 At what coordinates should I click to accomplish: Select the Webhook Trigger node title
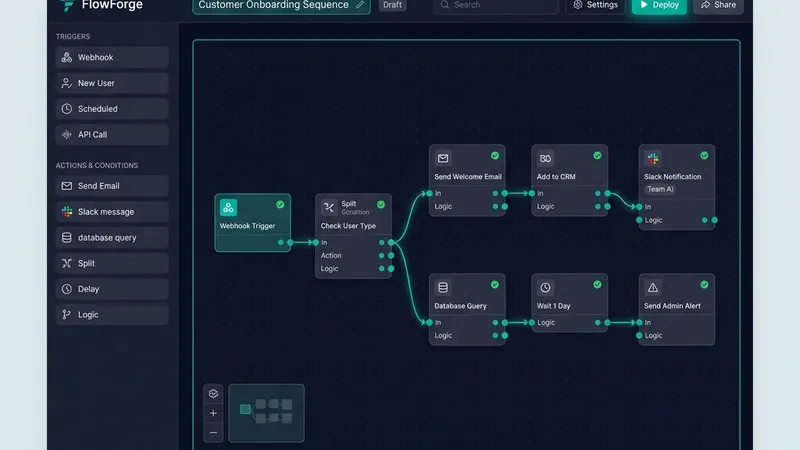[247, 226]
